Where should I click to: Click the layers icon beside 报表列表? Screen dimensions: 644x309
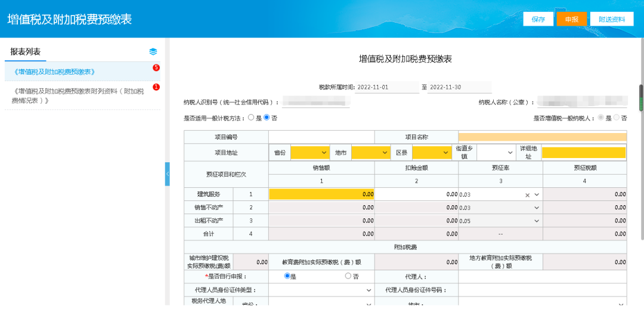click(153, 52)
